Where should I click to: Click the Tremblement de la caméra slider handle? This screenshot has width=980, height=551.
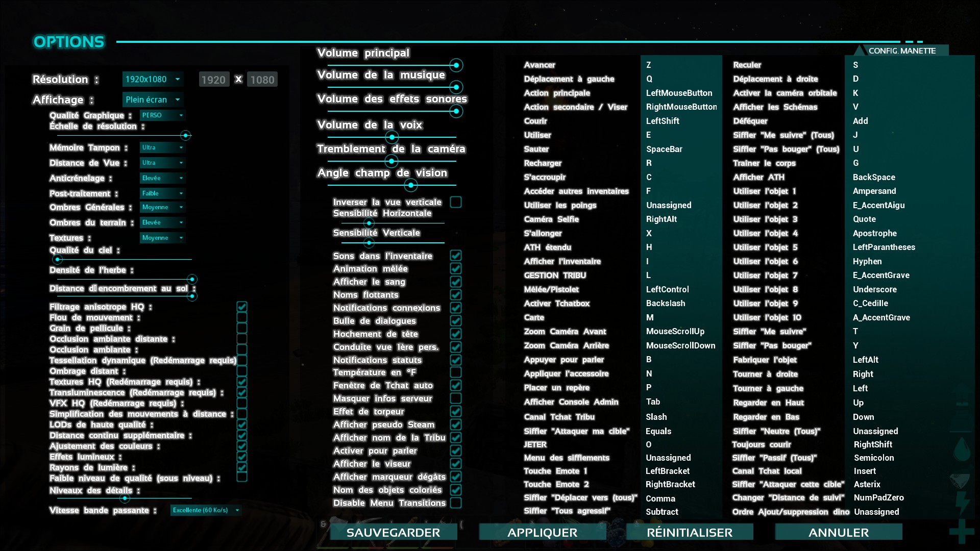click(x=391, y=161)
